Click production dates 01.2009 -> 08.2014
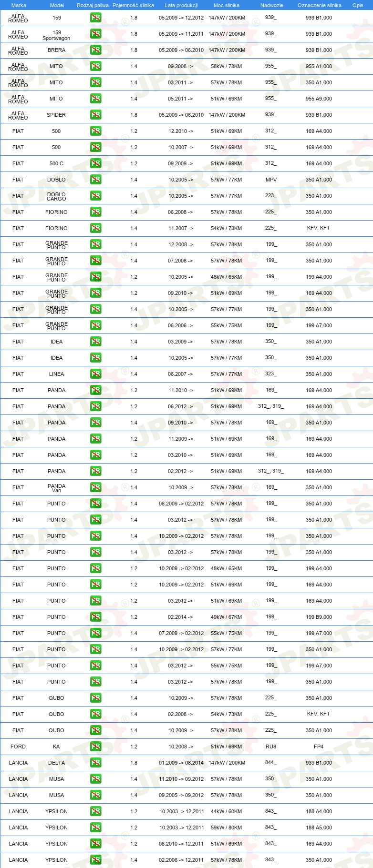Image resolution: width=373 pixels, height=868 pixels. (x=181, y=763)
